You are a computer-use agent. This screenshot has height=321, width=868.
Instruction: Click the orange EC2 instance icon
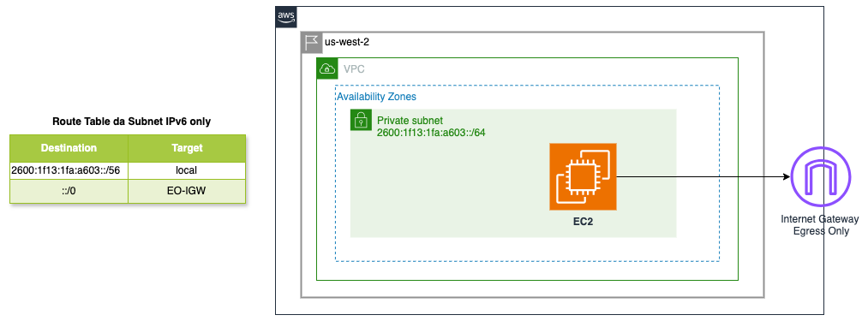pyautogui.click(x=583, y=176)
